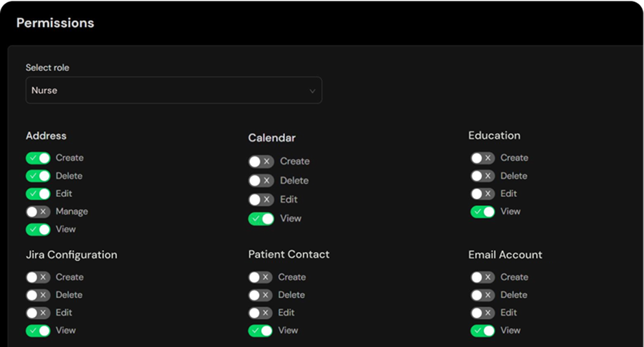Toggle off Address Edit switch

click(38, 194)
